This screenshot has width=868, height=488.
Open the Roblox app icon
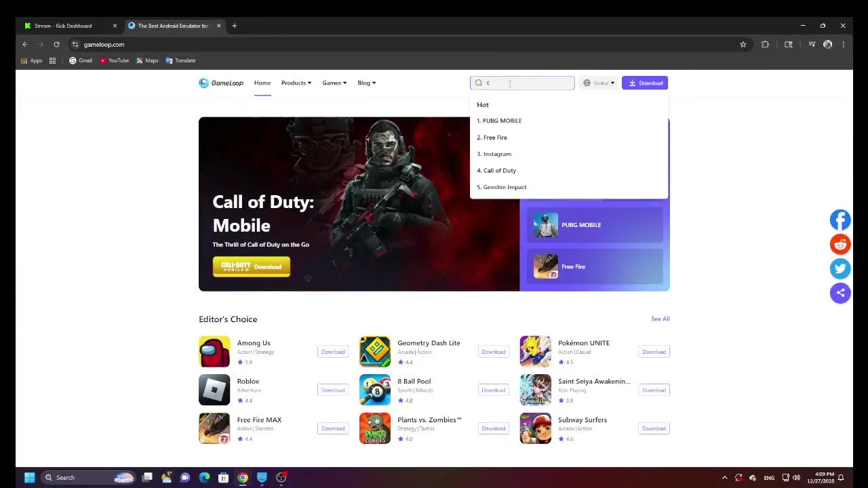pyautogui.click(x=214, y=390)
